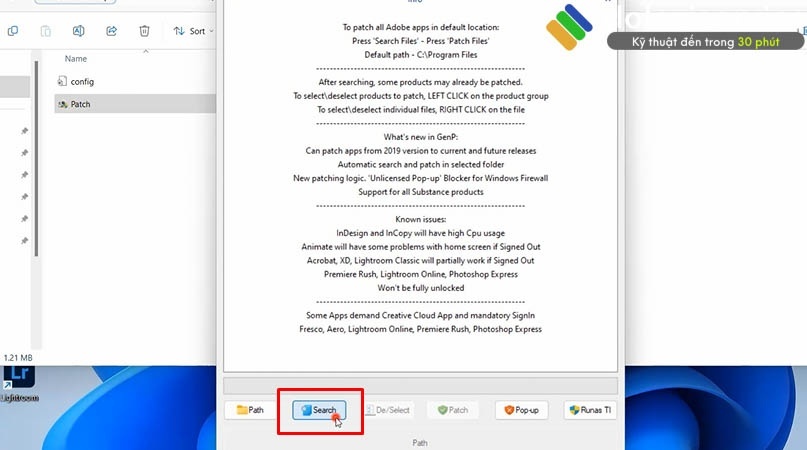Click the first pinned item pin icon
The image size is (807, 450).
24,131
